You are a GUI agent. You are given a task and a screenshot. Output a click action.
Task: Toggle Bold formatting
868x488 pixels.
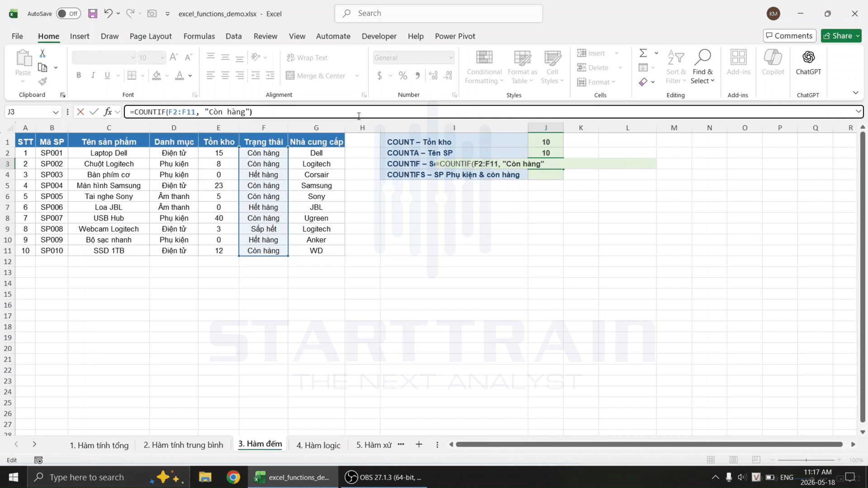[79, 76]
